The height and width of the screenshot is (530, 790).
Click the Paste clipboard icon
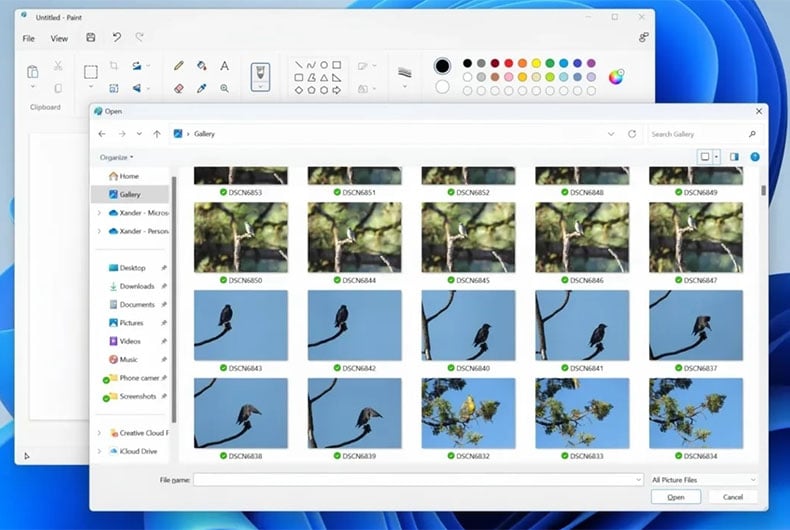tap(33, 72)
